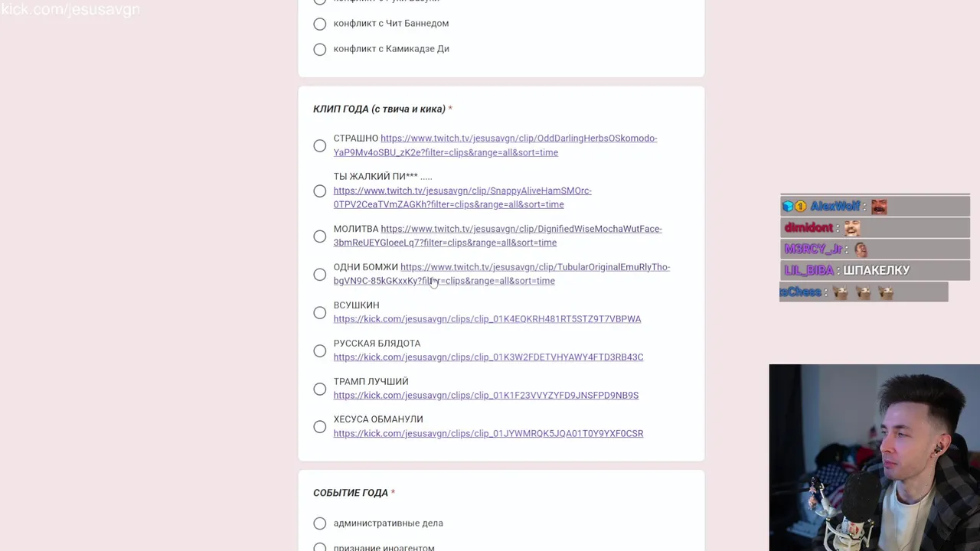980x551 pixels.
Task: Follow the 'ОДНИ БОМЖИ' Twitch clip link
Action: coord(534,267)
